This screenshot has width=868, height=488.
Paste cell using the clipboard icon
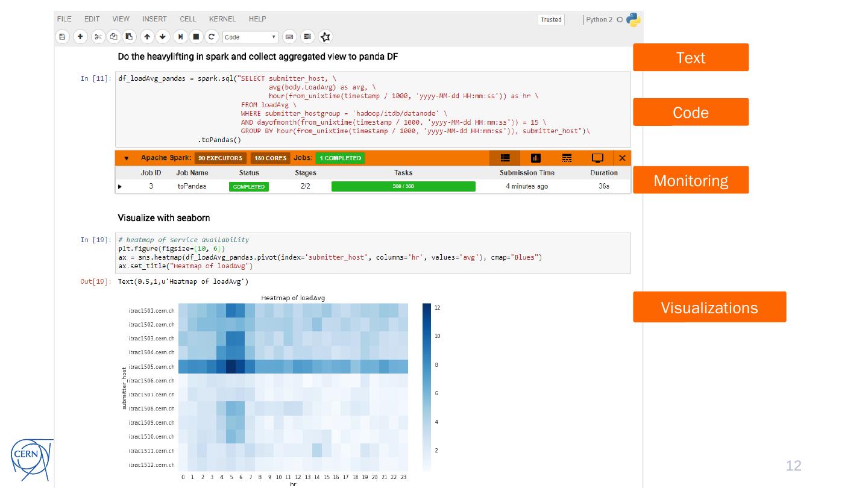(x=129, y=37)
